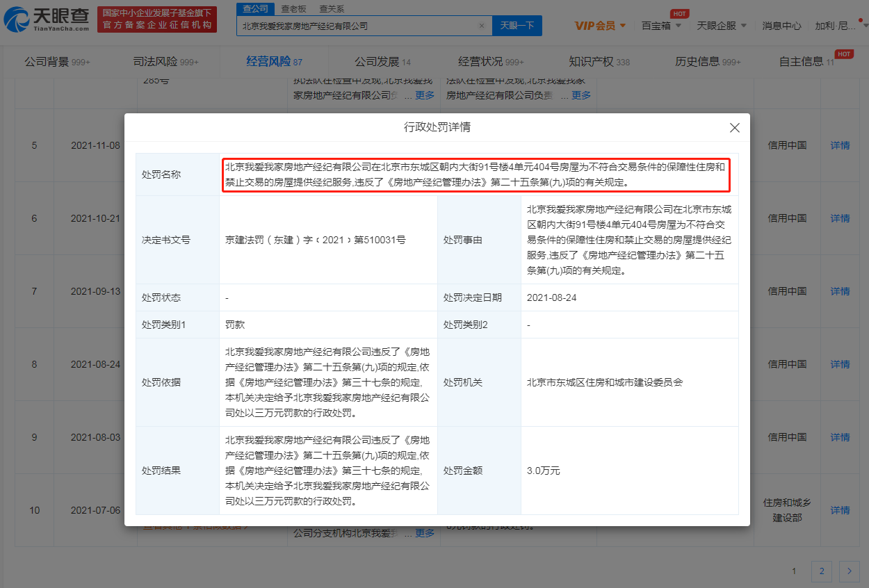Switch to the 经营状况 tab
869x588 pixels.
point(491,62)
